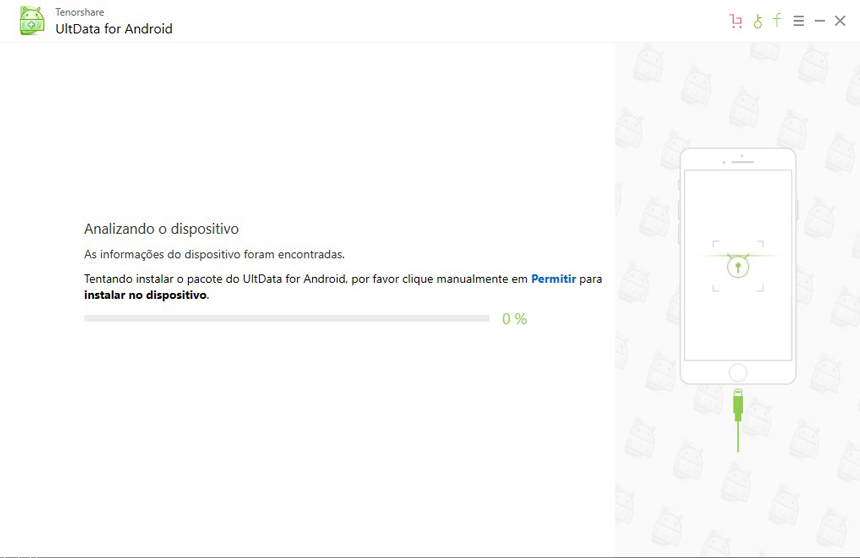Click the Android lock icon on phone screen
This screenshot has width=860, height=558.
coord(738,267)
